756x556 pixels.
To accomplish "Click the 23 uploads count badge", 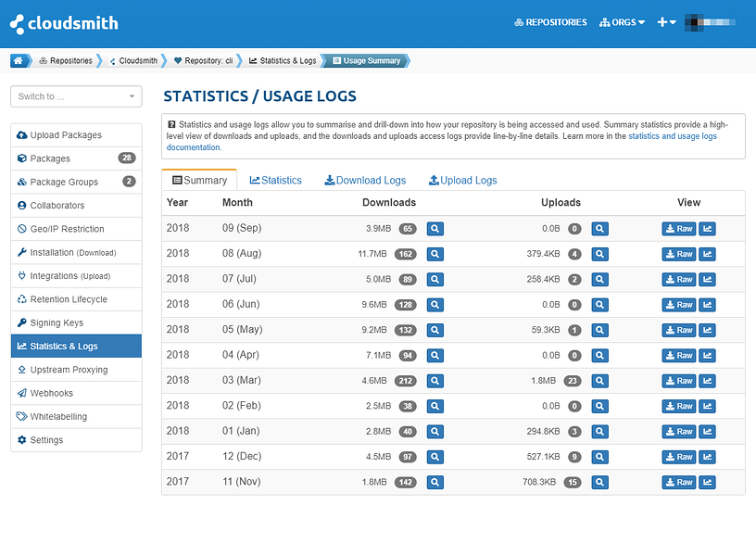I will tap(573, 381).
